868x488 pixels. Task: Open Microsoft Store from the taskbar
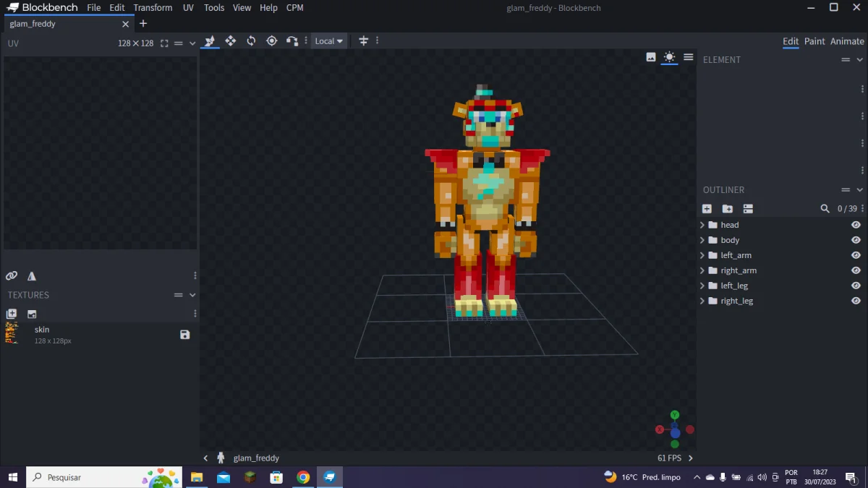click(x=276, y=477)
